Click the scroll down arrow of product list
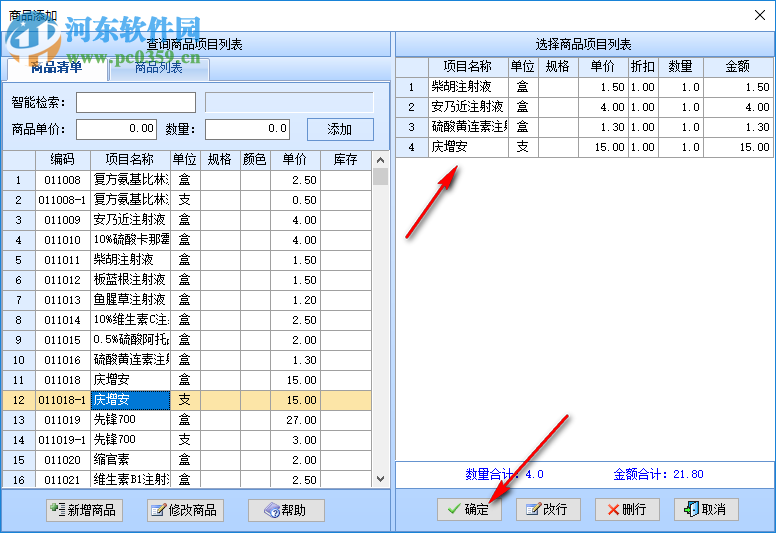The image size is (776, 533). pos(381,479)
